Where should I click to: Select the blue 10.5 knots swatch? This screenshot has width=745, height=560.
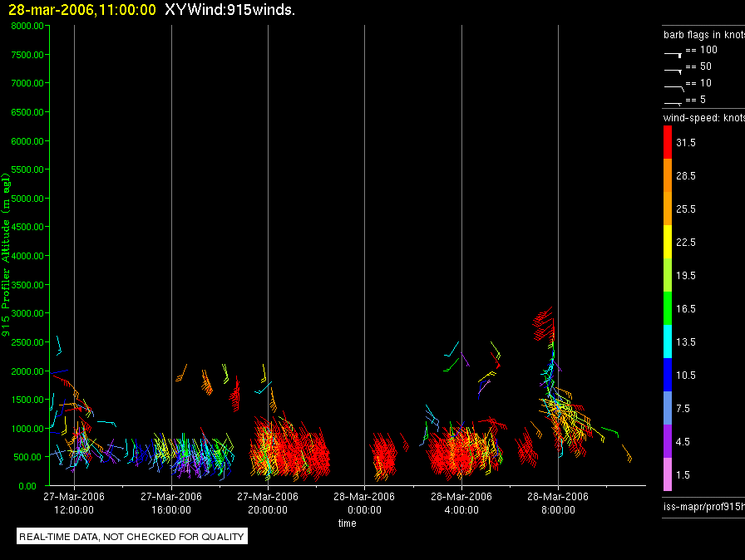(668, 375)
